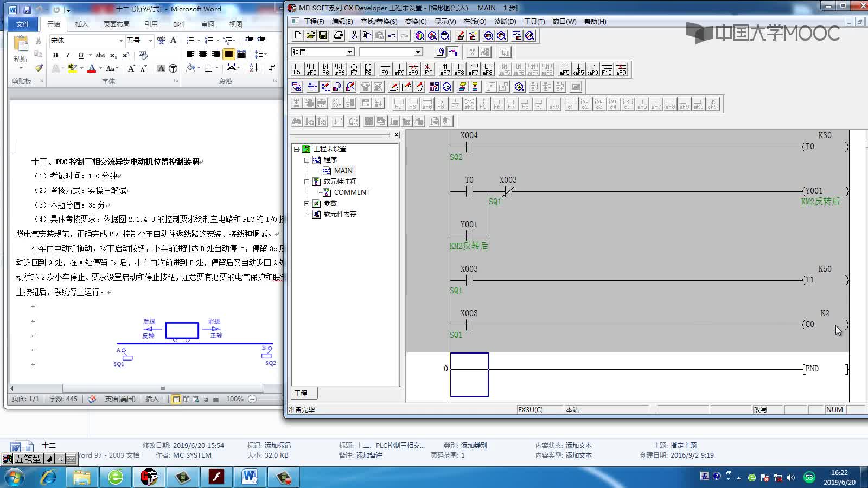
Task: Select the 工程 tab below project tree
Action: [x=301, y=393]
